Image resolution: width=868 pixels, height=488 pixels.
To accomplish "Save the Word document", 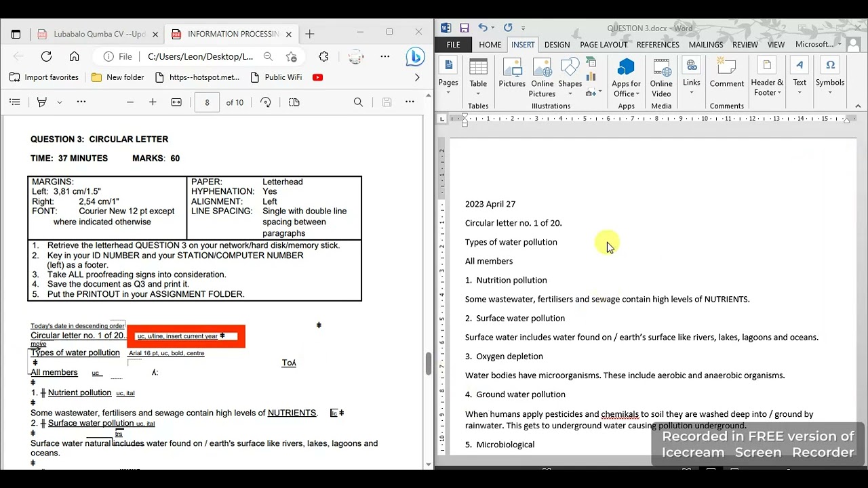I will [x=465, y=28].
